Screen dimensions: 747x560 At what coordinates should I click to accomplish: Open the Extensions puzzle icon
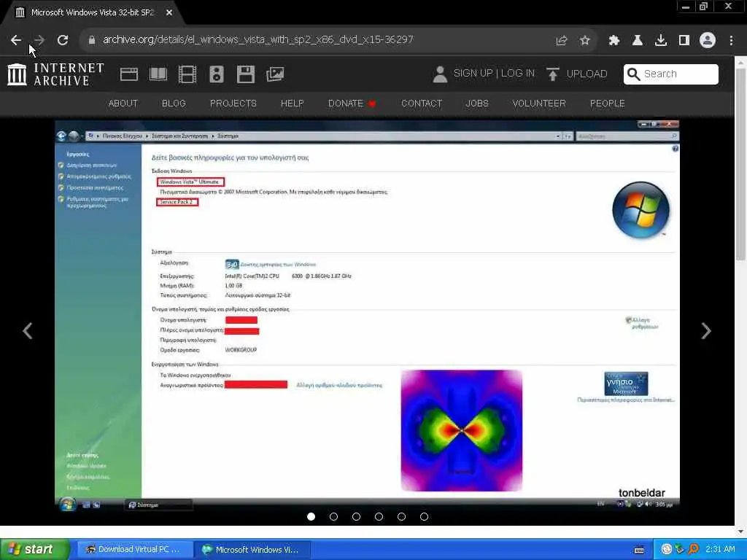614,41
